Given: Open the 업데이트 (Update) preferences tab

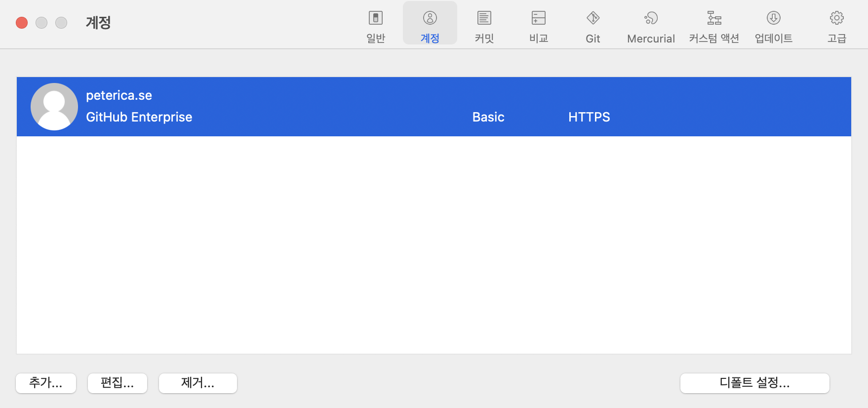Looking at the screenshot, I should tap(774, 27).
